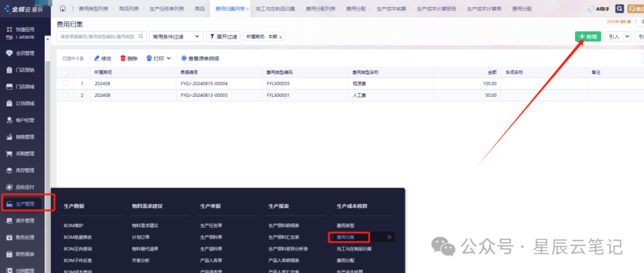Switch to the 费用类型列表 tab
Screen dimensions: 644x273
pos(93,8)
